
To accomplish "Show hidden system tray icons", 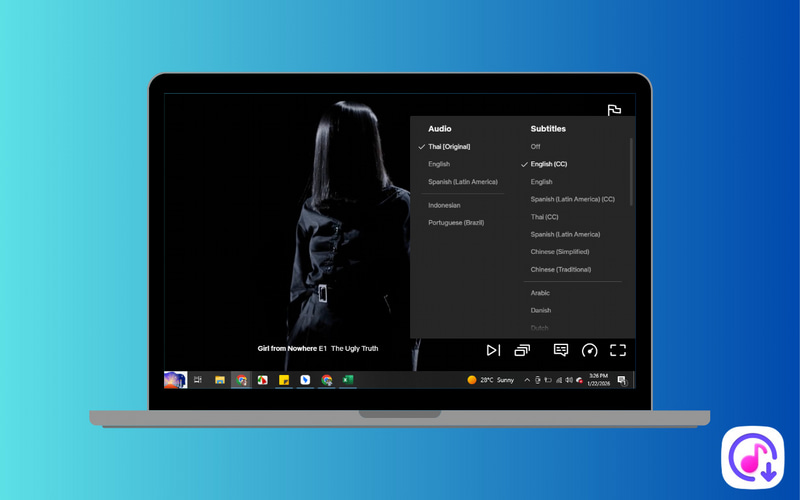I will pyautogui.click(x=529, y=380).
